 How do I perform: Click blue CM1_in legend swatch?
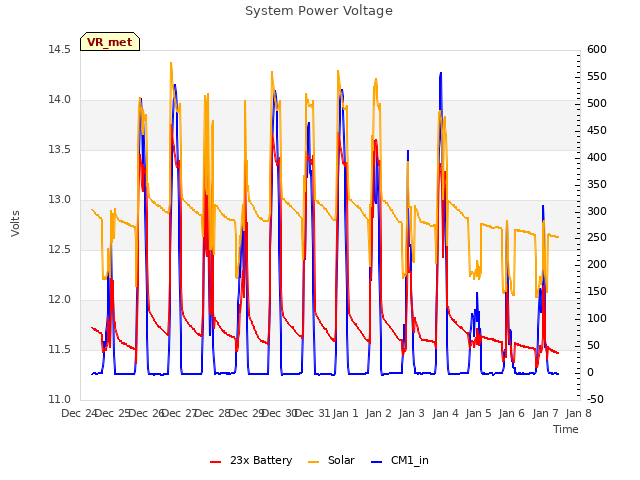(x=377, y=462)
